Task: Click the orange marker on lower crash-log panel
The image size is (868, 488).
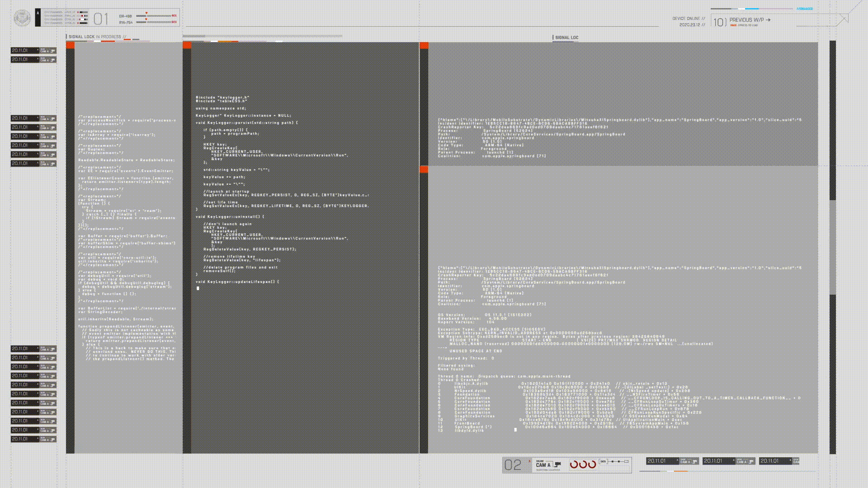Action: pos(424,169)
